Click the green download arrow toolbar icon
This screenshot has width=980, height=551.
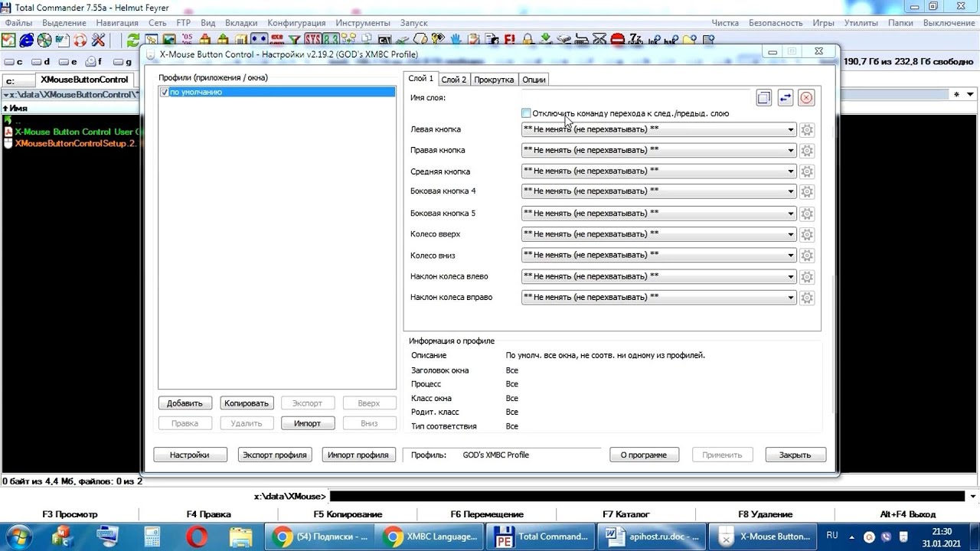pyautogui.click(x=546, y=39)
